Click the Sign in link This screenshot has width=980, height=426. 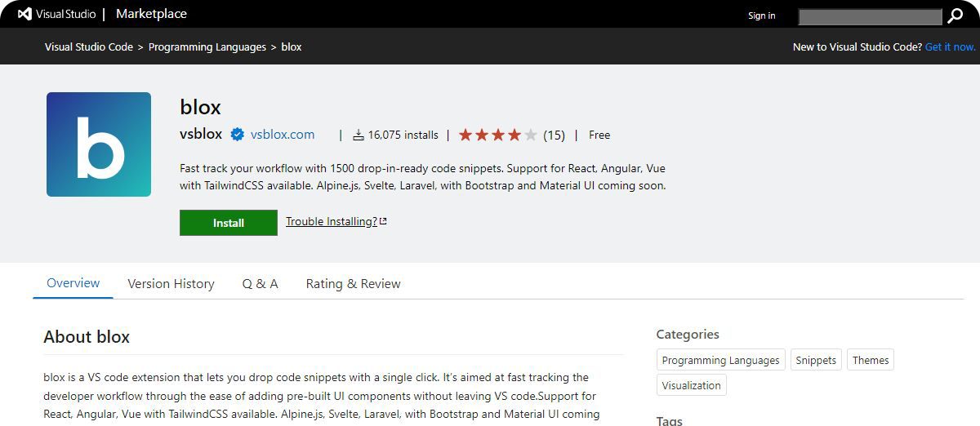click(x=762, y=16)
